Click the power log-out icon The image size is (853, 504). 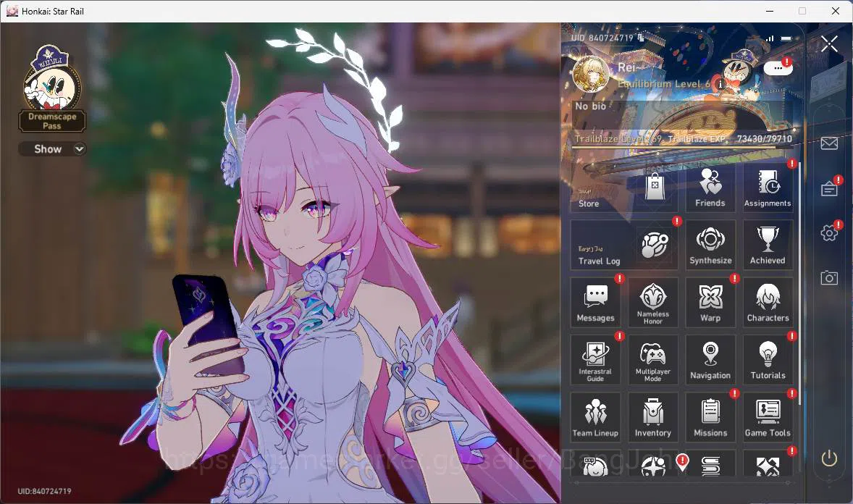click(829, 458)
